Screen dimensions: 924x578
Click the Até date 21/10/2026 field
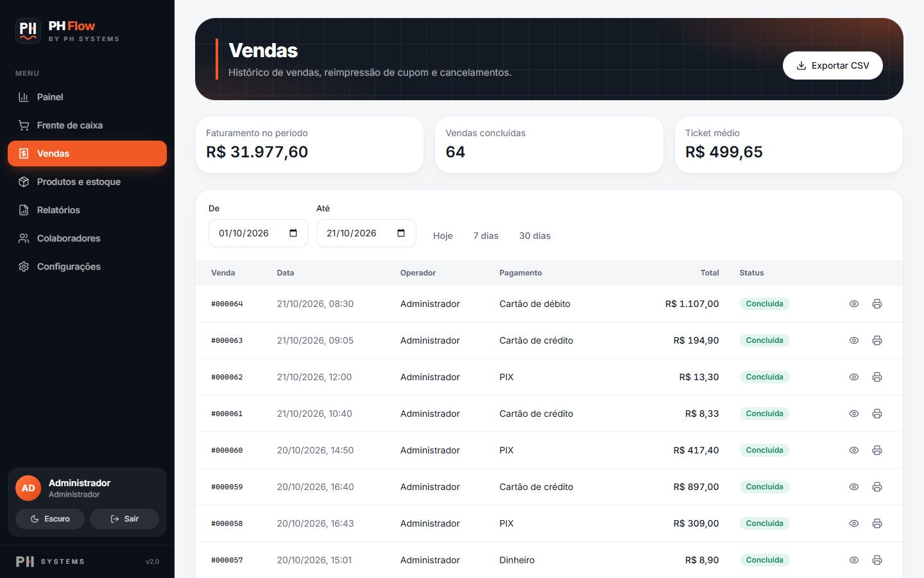pyautogui.click(x=366, y=233)
